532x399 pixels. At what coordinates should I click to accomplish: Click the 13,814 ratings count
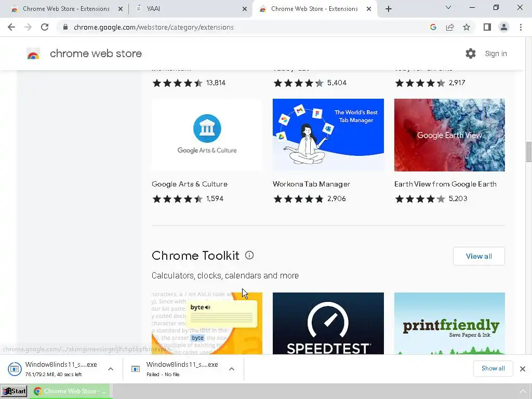pos(216,83)
